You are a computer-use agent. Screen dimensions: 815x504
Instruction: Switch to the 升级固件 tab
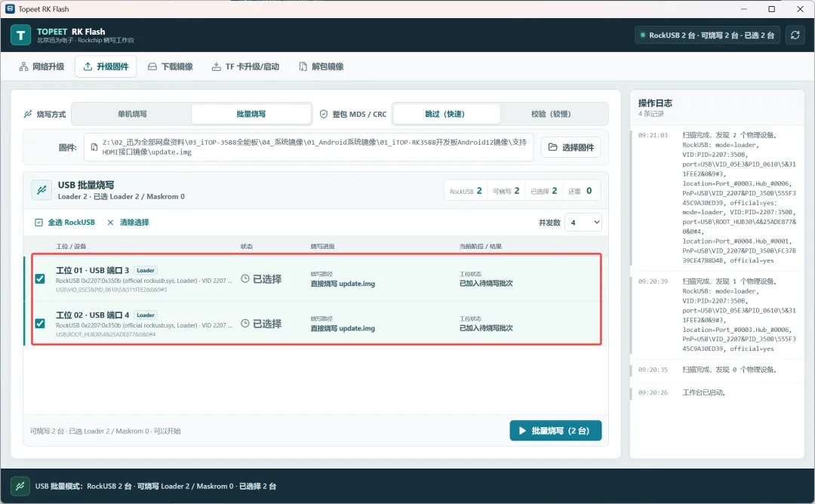(x=106, y=66)
